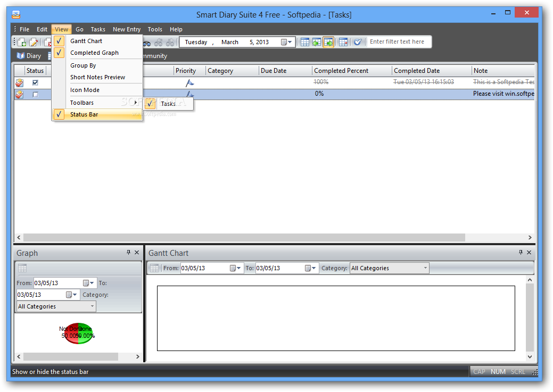This screenshot has width=553, height=392.
Task: Toggle Completed Graph in View menu
Action: click(97, 53)
